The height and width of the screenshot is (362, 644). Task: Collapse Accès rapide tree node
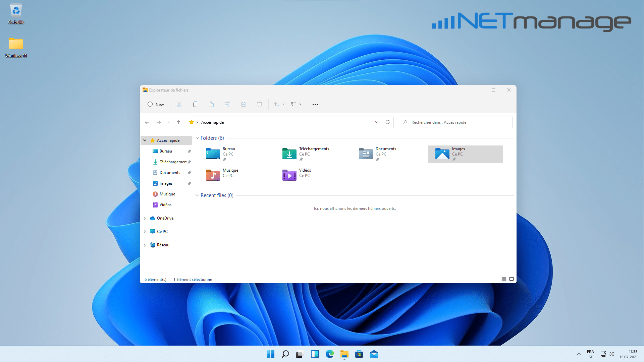click(145, 140)
